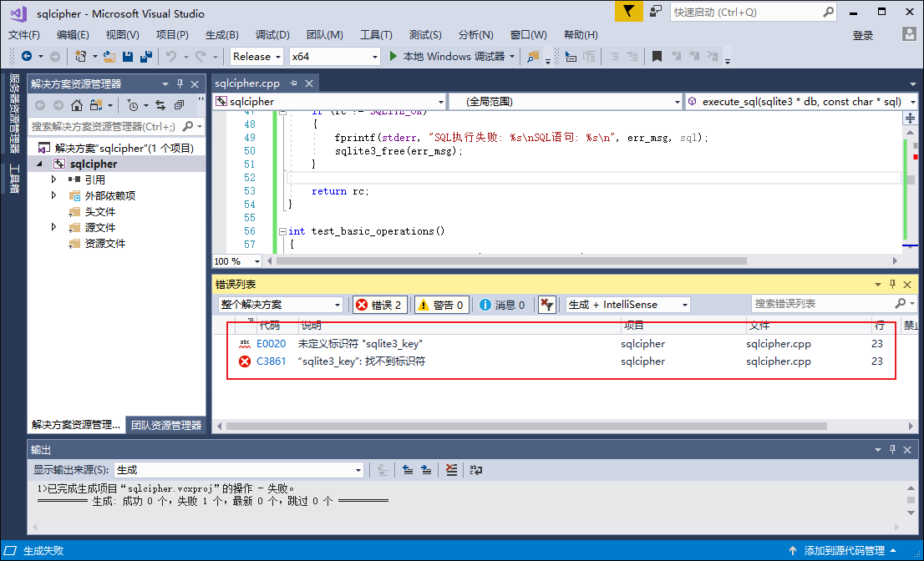Screen dimensions: 924x561
Task: Click the error list build filter icon
Action: (x=547, y=305)
